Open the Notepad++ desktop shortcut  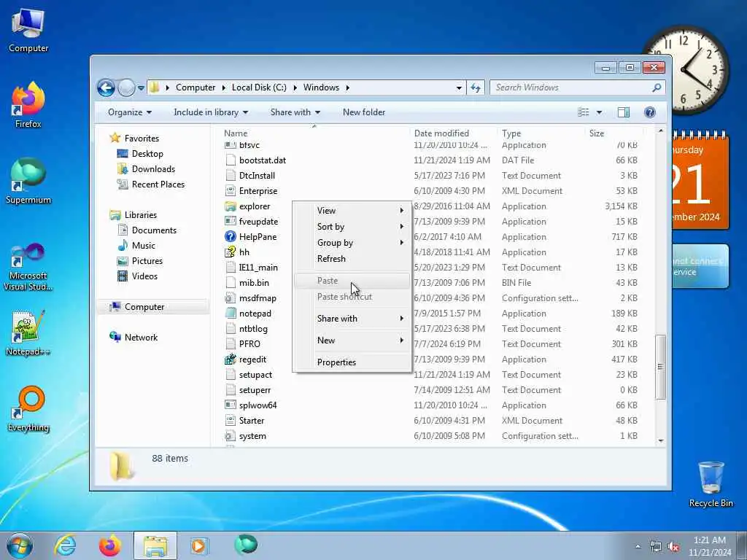coord(28,333)
